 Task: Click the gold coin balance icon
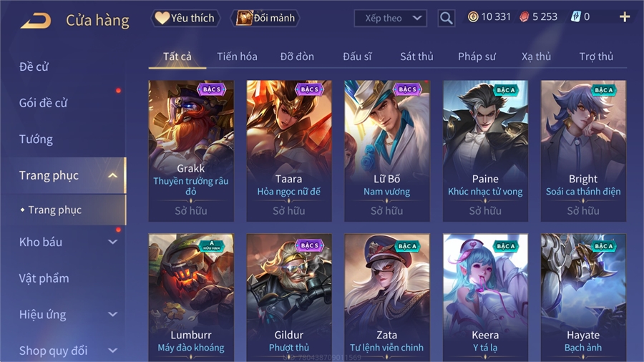coord(473,17)
